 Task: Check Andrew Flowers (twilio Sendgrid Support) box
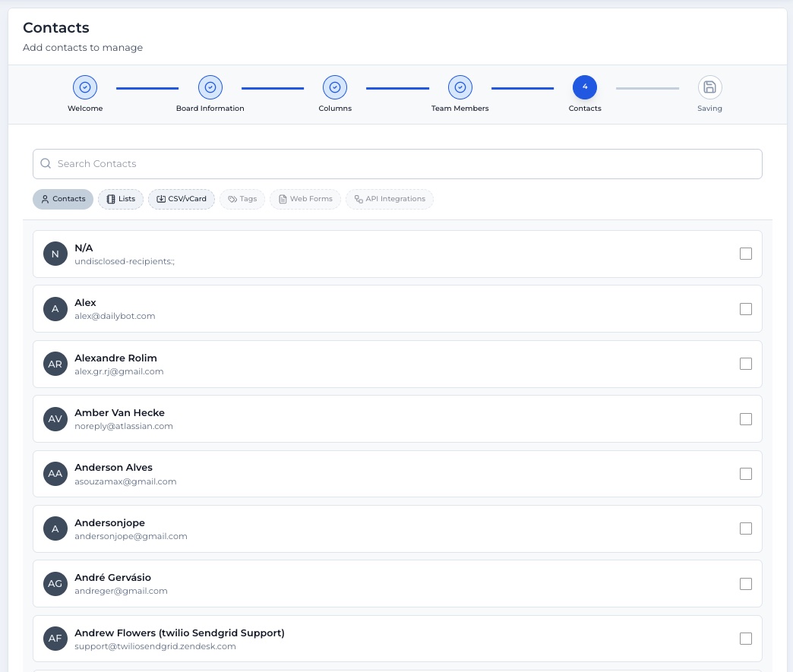pos(745,639)
